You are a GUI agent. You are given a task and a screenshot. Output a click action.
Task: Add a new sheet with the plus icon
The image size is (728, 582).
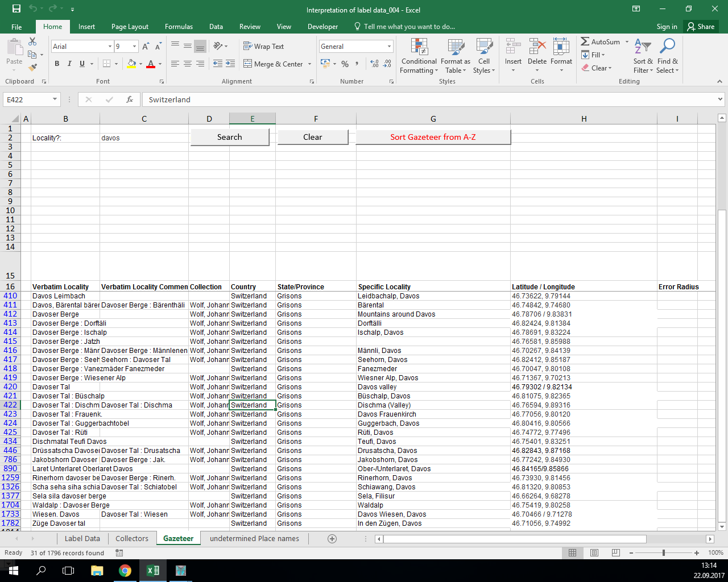tap(332, 539)
